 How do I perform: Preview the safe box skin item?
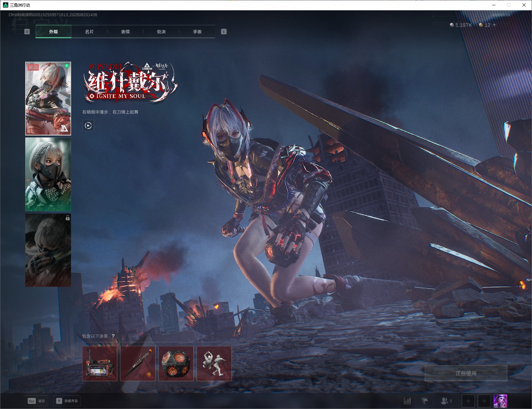click(x=100, y=364)
